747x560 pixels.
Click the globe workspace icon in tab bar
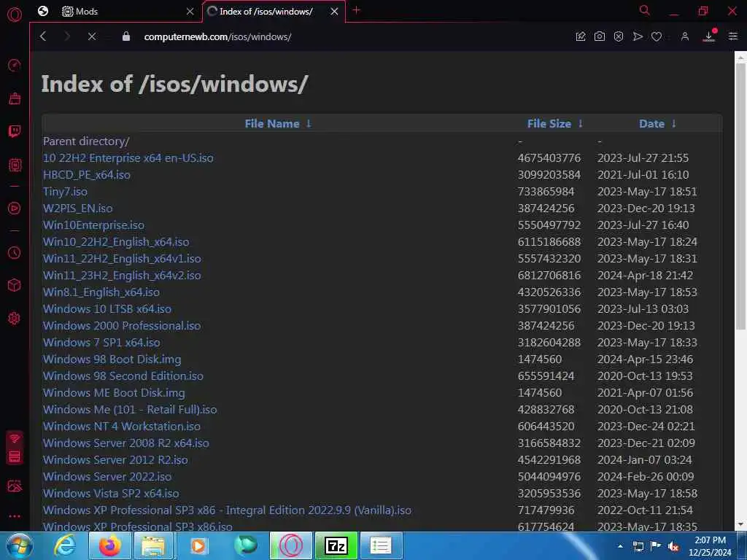43,11
